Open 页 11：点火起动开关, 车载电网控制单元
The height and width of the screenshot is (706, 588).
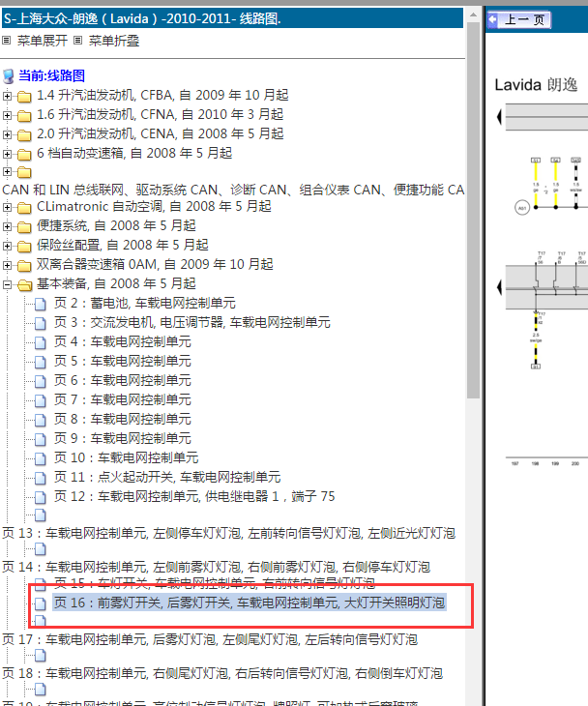(x=167, y=477)
